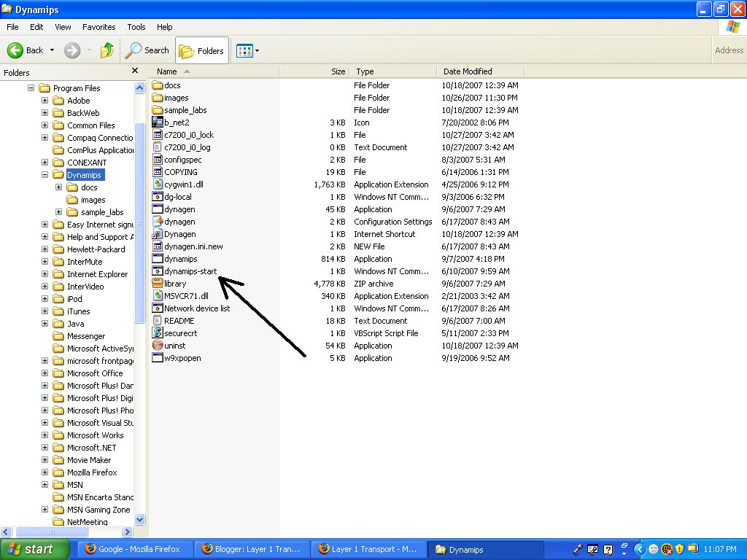The width and height of the screenshot is (747, 560).
Task: Select the cygwin1.dll file icon
Action: click(158, 184)
